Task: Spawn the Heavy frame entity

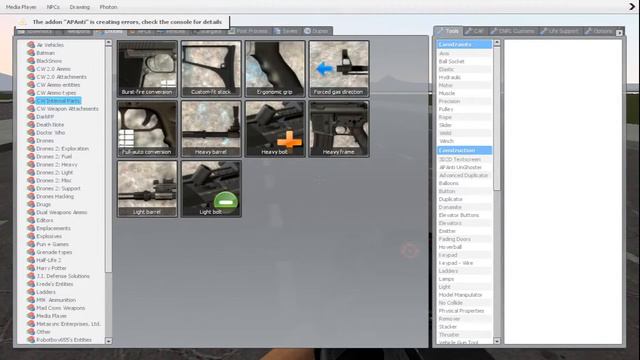Action: 339,129
